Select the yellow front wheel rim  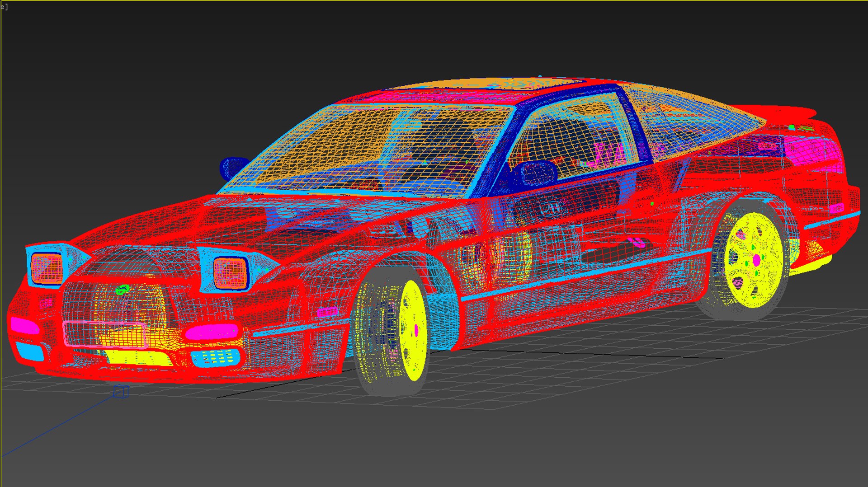point(413,330)
